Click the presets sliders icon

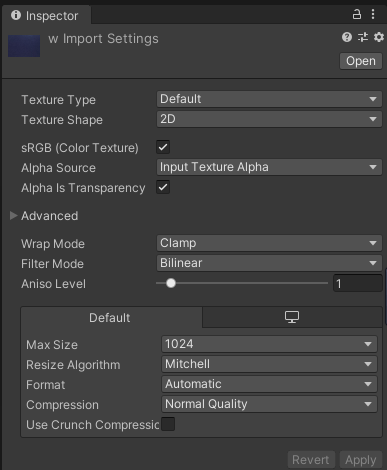[363, 37]
